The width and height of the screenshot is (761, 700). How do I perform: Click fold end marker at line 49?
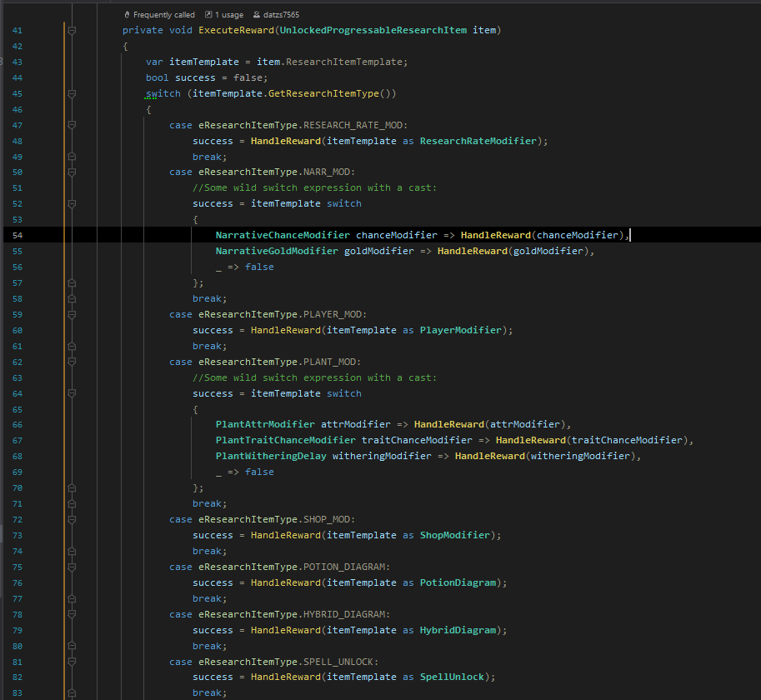click(72, 157)
